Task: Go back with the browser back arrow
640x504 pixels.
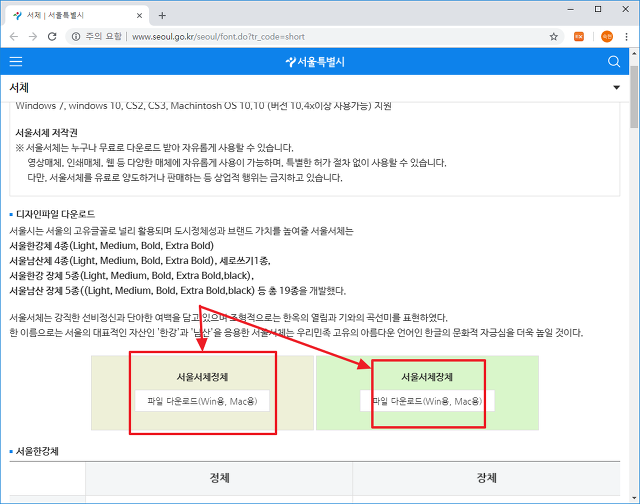Action: tap(14, 37)
